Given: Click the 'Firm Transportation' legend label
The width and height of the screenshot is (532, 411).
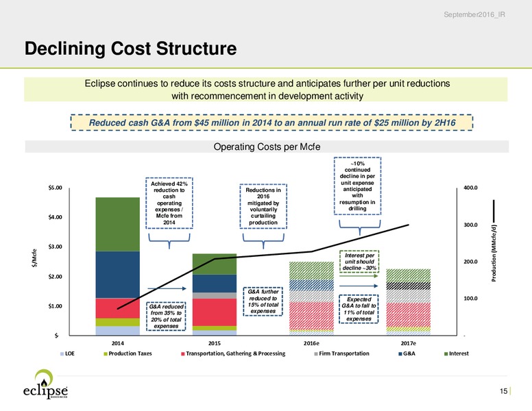Looking at the screenshot, I should click(344, 353).
